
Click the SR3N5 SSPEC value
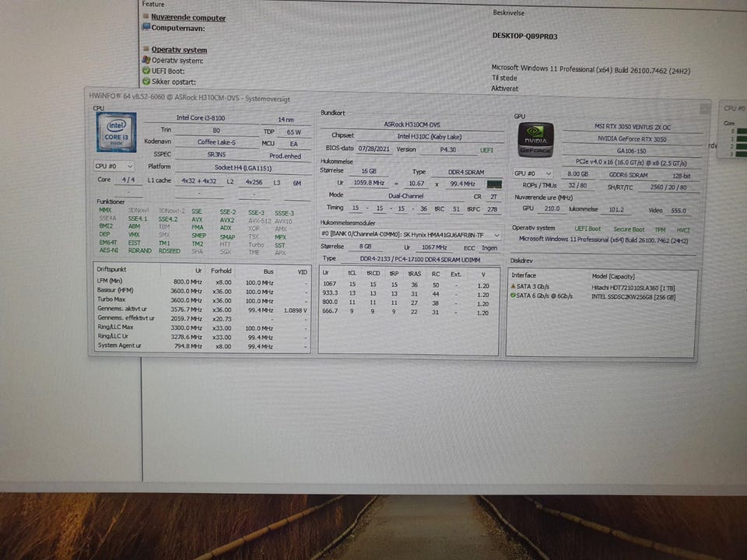(x=216, y=154)
